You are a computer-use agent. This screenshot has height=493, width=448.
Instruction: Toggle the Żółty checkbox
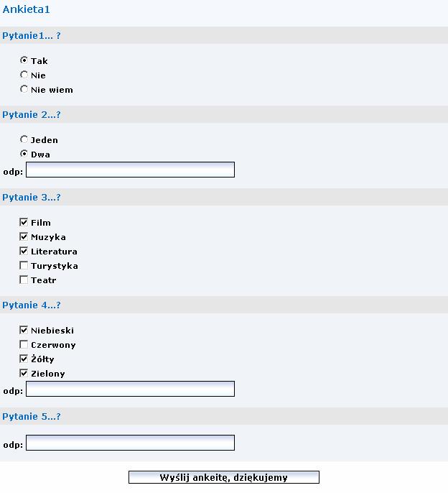(x=24, y=359)
